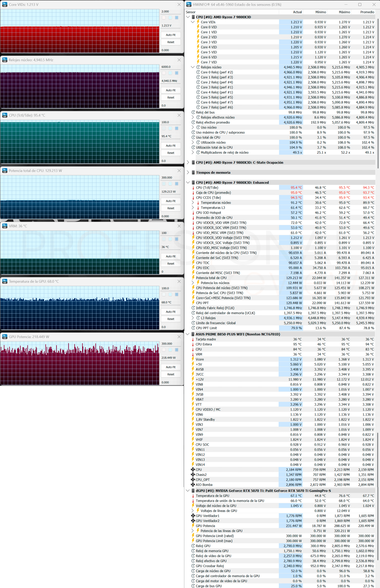Collapse the Core VIDs tree node

coord(193,22)
